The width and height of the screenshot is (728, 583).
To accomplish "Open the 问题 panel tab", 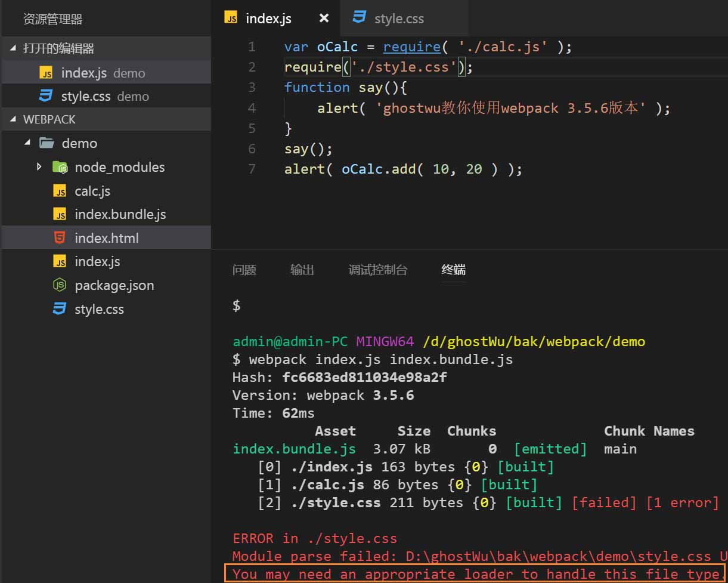I will pyautogui.click(x=244, y=270).
